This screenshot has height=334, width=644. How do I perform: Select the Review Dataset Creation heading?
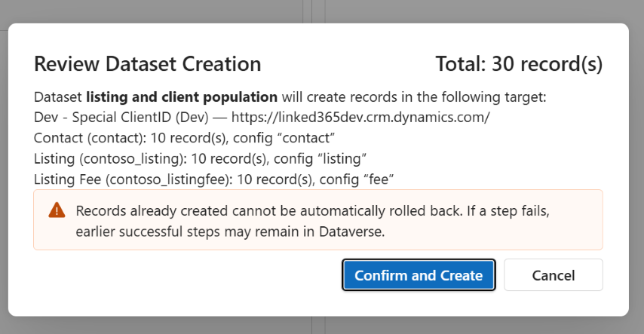pyautogui.click(x=148, y=64)
